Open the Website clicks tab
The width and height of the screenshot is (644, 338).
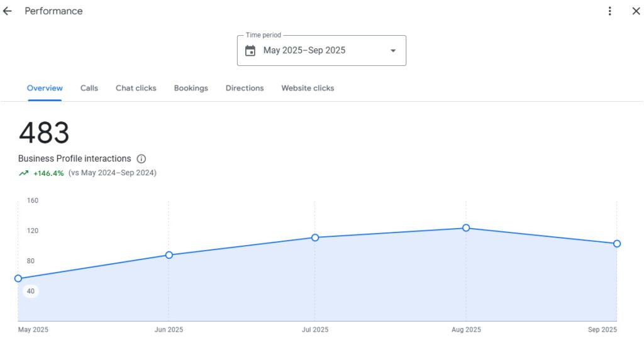(x=308, y=89)
